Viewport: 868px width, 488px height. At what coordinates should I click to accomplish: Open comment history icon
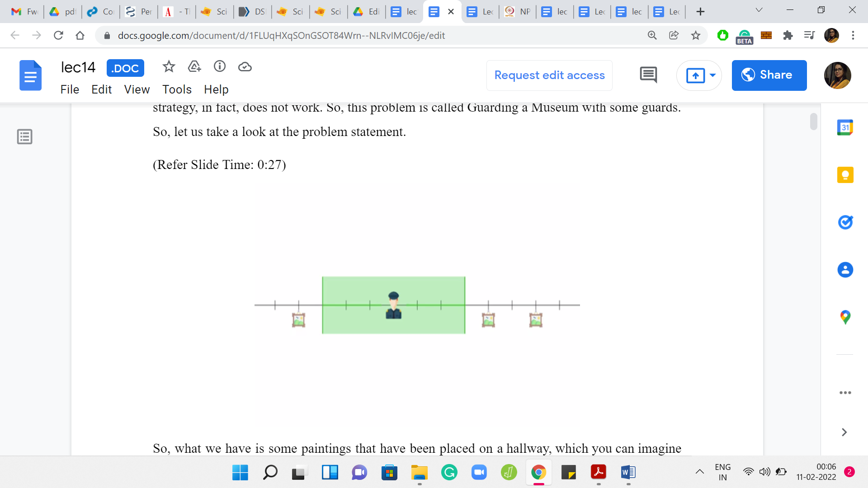(648, 75)
